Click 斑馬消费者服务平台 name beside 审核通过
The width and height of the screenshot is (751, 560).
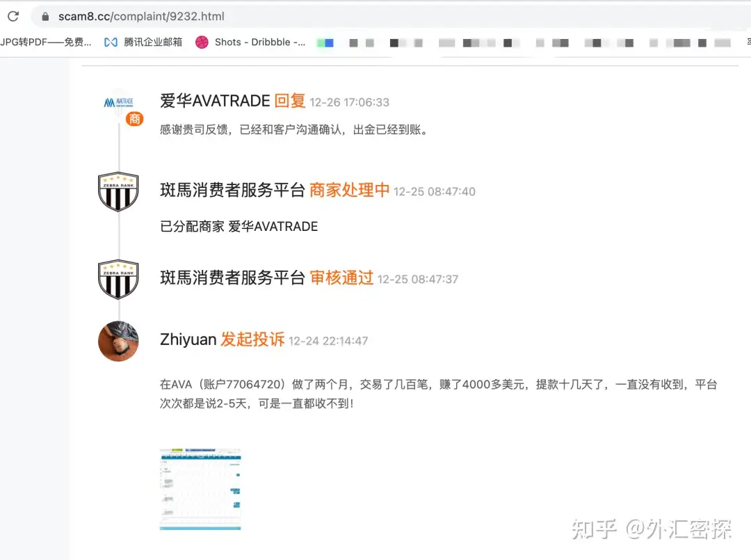(232, 278)
